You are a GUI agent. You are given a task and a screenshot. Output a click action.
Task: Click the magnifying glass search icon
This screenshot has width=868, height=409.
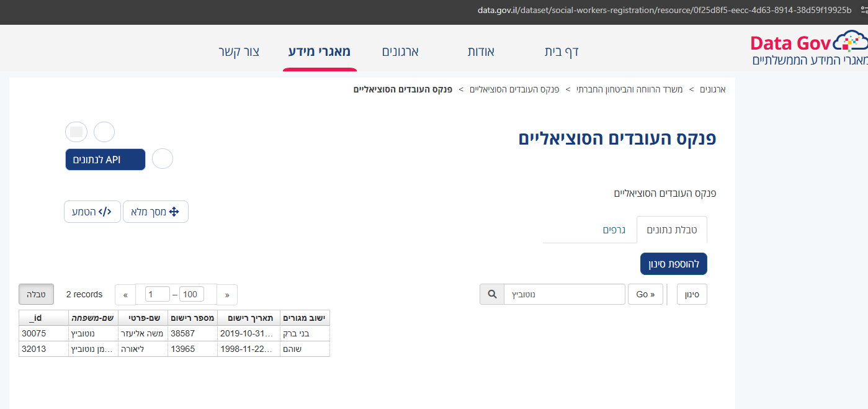coord(492,294)
